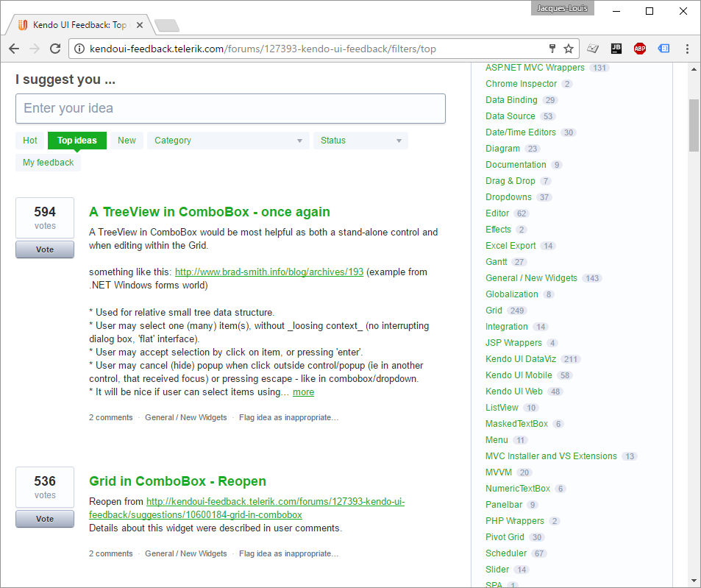701x588 pixels.
Task: Open the Editor category
Action: click(497, 213)
